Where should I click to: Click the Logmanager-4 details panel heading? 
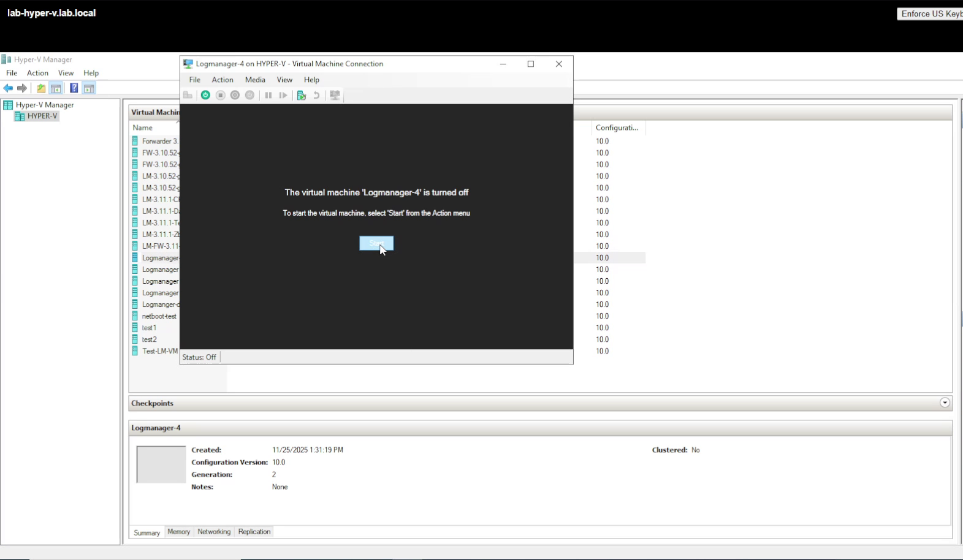(x=156, y=428)
